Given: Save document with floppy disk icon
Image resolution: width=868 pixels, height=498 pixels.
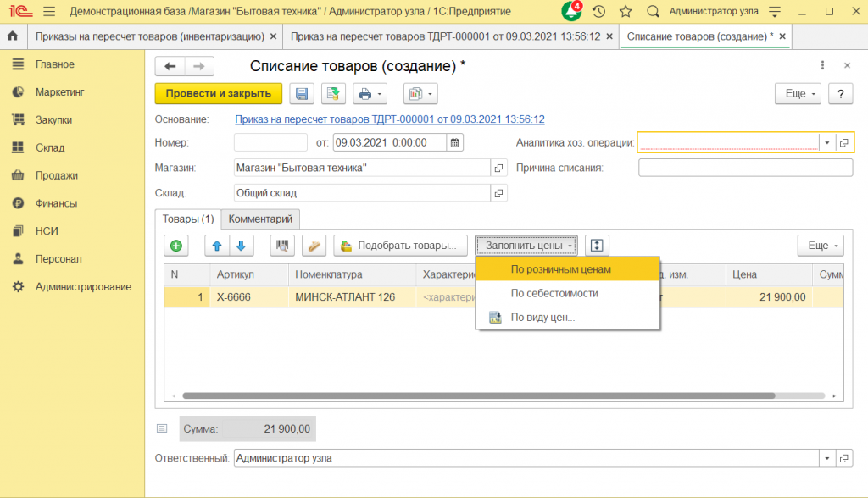Looking at the screenshot, I should point(302,93).
